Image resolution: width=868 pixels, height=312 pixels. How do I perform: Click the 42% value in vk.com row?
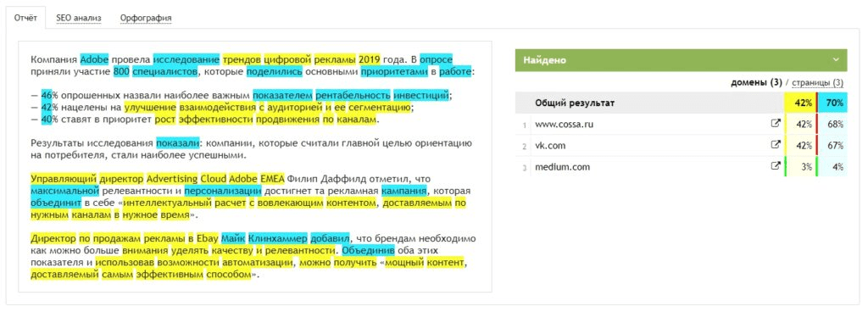coord(804,145)
